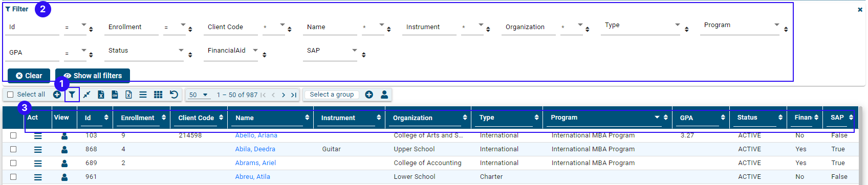View profile icon for Abila, Deedra
868x185 pixels.
coord(64,150)
